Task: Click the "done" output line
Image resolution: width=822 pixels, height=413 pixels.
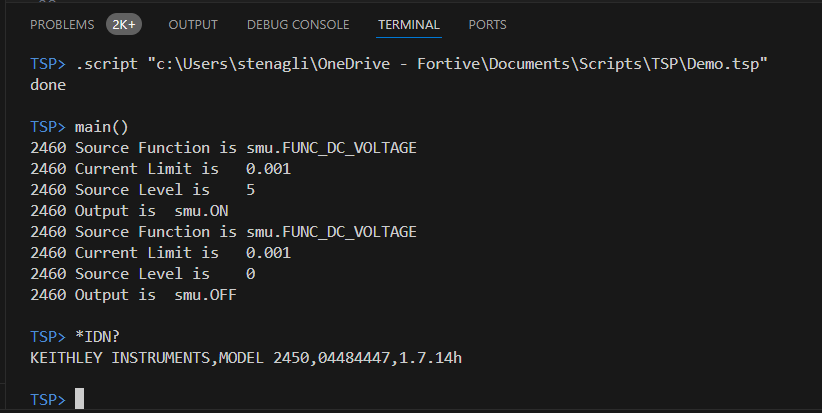Action: [x=48, y=85]
